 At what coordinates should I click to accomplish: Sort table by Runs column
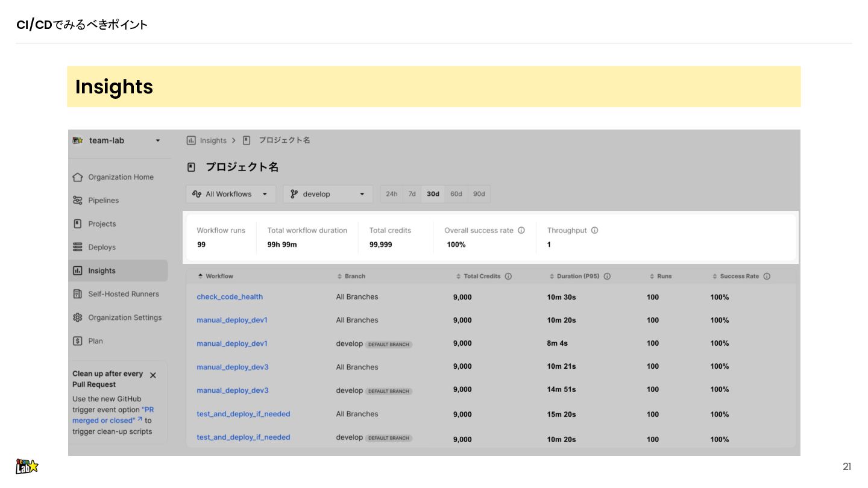tap(661, 276)
